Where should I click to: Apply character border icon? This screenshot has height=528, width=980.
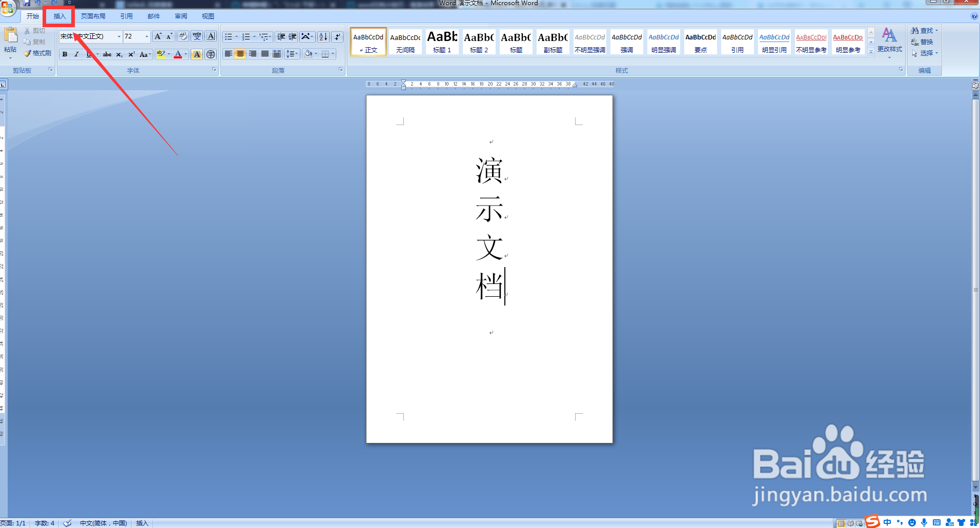(211, 36)
